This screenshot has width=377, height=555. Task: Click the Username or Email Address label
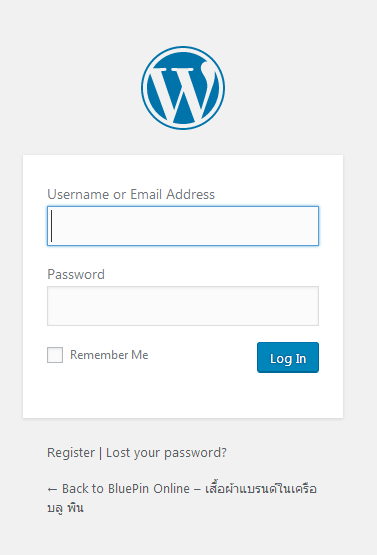tap(131, 194)
